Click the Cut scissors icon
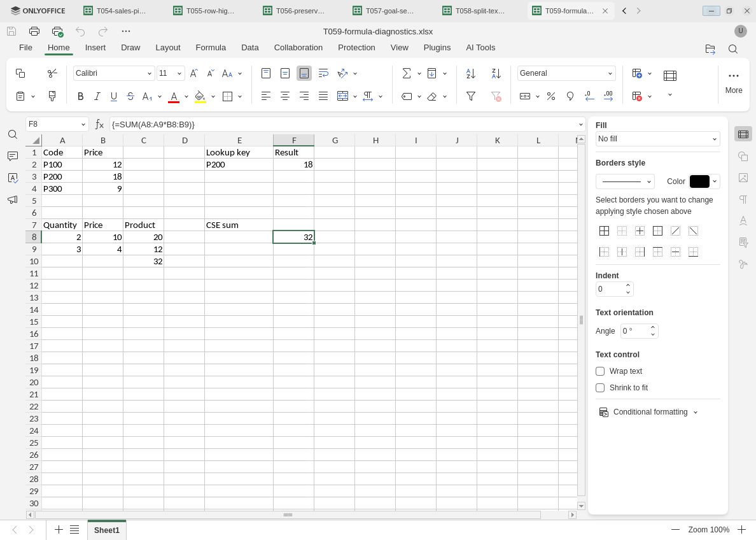Image resolution: width=756 pixels, height=540 pixels. coord(52,73)
